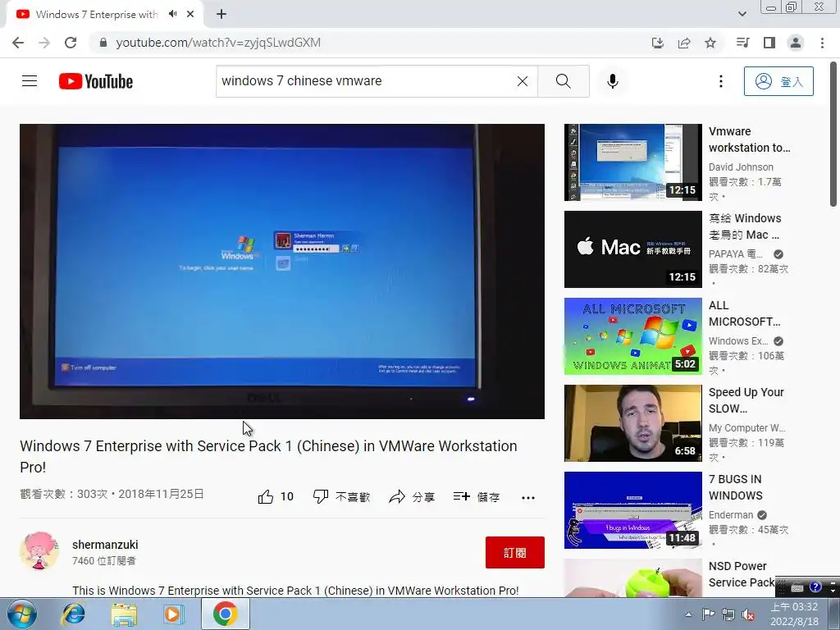This screenshot has width=840, height=630.
Task: Click David Johnson channel name
Action: click(741, 167)
